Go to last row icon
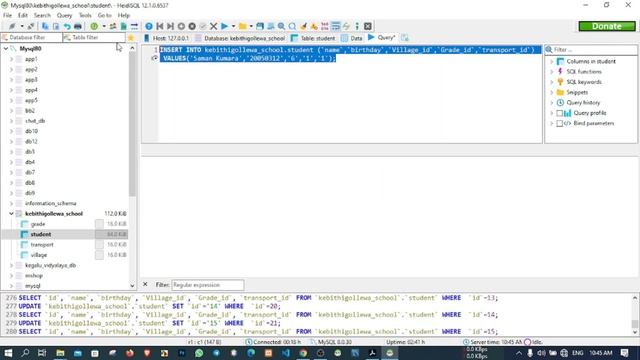This screenshot has width=640, height=360. point(171,26)
